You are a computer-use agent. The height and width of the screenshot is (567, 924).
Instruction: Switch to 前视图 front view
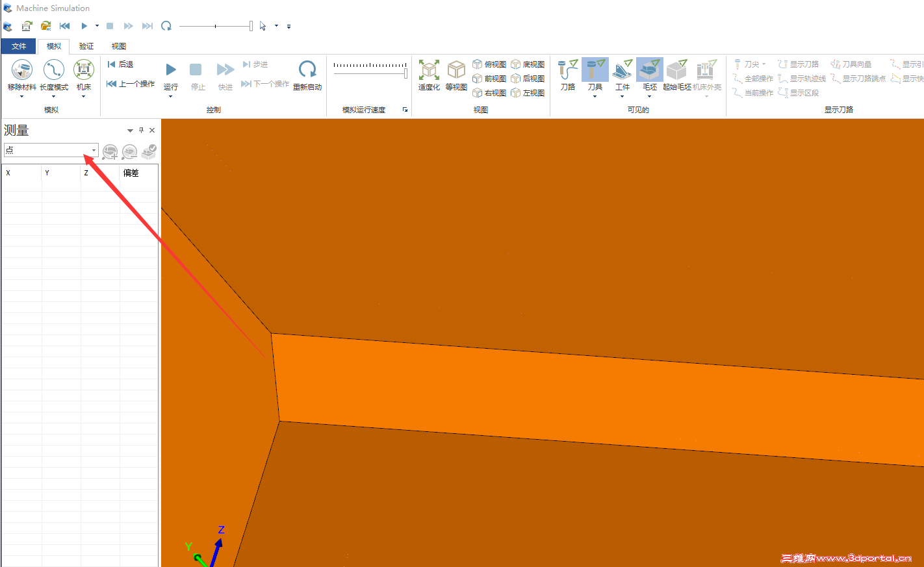click(489, 79)
